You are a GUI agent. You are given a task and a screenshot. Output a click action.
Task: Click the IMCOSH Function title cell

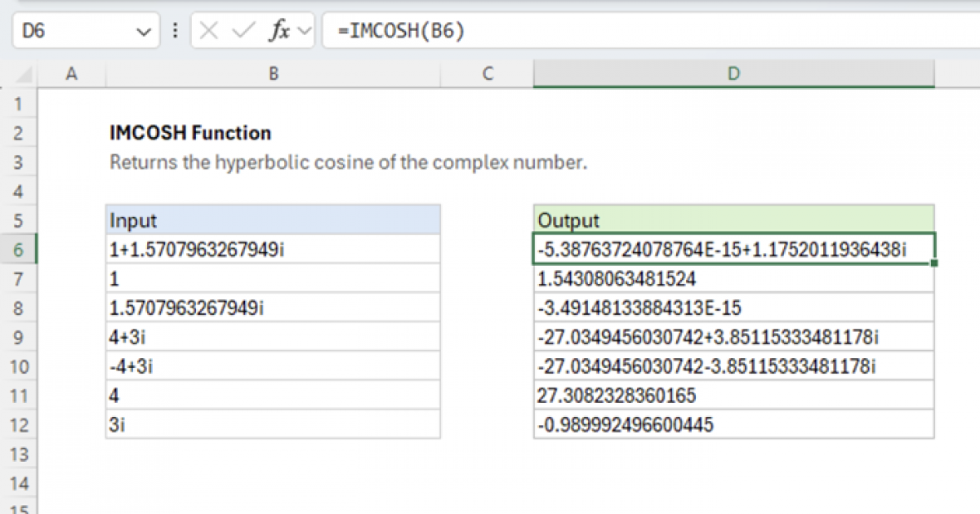pyautogui.click(x=190, y=132)
